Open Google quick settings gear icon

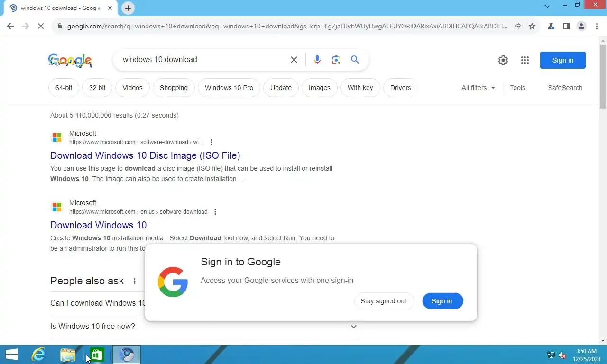pyautogui.click(x=503, y=60)
